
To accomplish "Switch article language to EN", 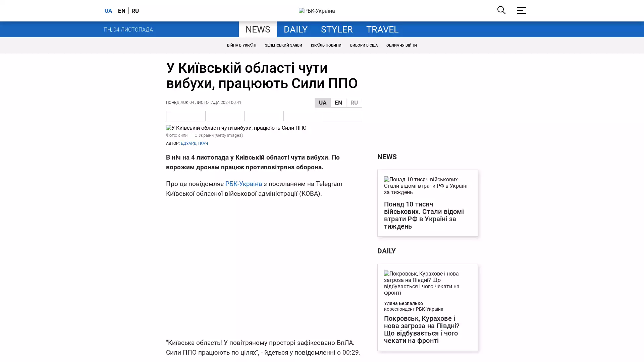I will pyautogui.click(x=338, y=103).
